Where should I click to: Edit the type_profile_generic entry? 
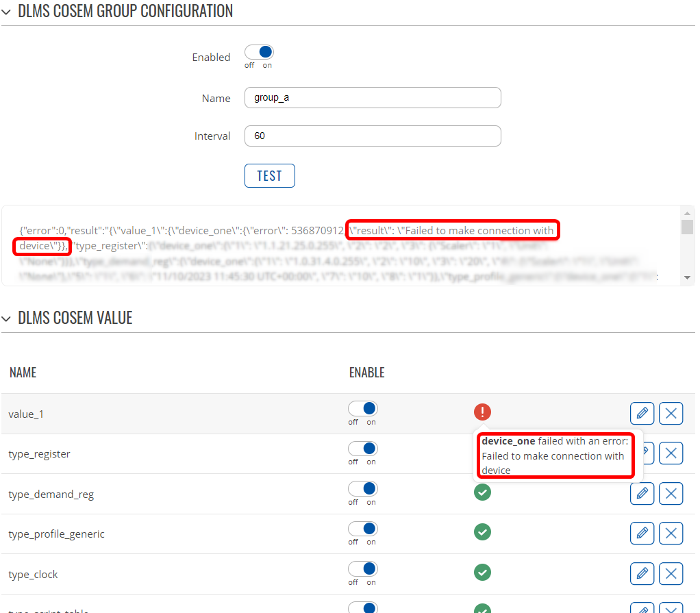642,533
